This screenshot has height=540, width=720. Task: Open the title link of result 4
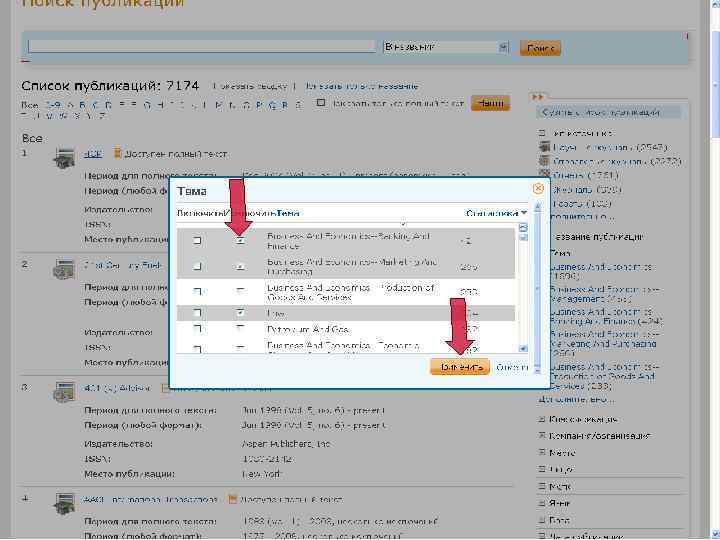[150, 500]
